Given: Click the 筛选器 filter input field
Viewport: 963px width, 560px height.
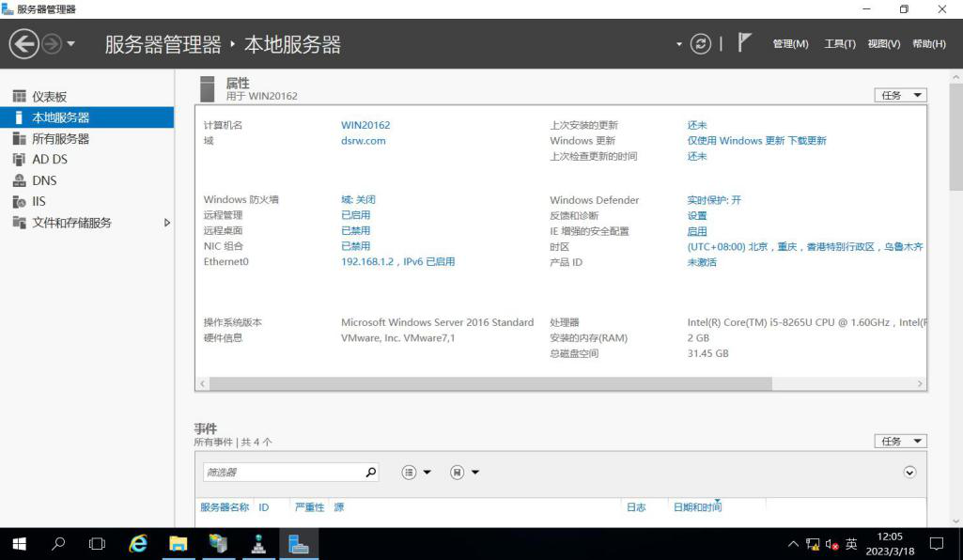Looking at the screenshot, I should tap(283, 473).
